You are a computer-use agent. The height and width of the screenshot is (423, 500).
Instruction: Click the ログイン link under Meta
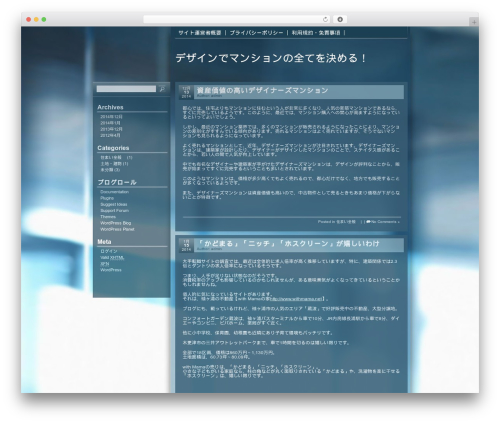[x=109, y=251]
